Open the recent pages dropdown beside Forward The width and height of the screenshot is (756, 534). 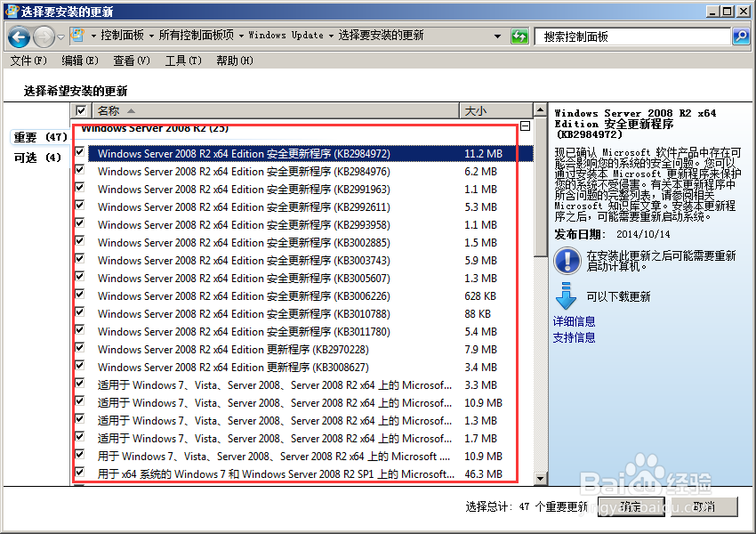[60, 36]
